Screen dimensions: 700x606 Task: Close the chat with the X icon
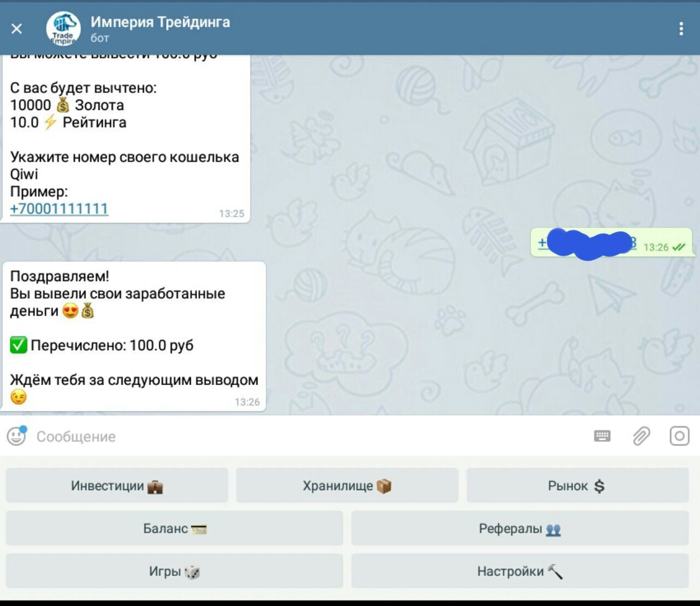(17, 28)
